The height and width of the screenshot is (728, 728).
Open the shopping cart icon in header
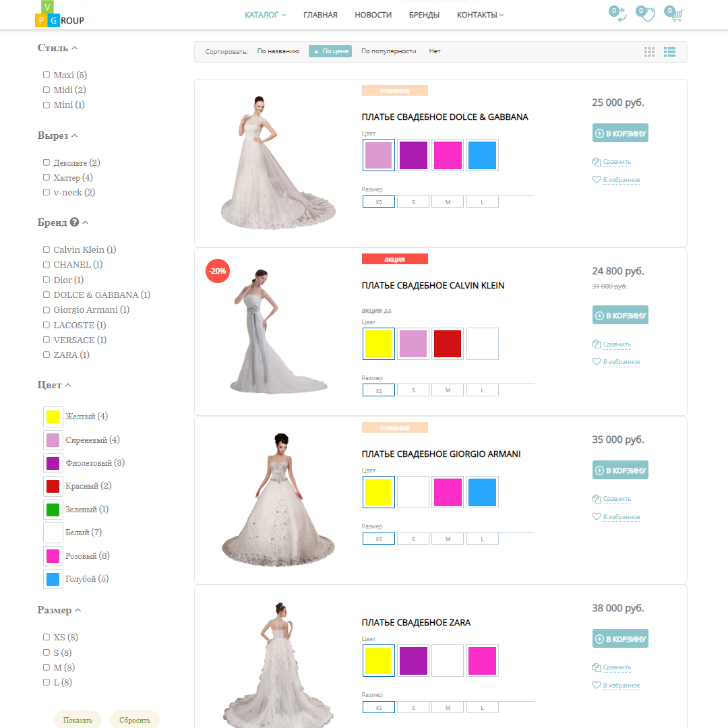click(x=676, y=16)
